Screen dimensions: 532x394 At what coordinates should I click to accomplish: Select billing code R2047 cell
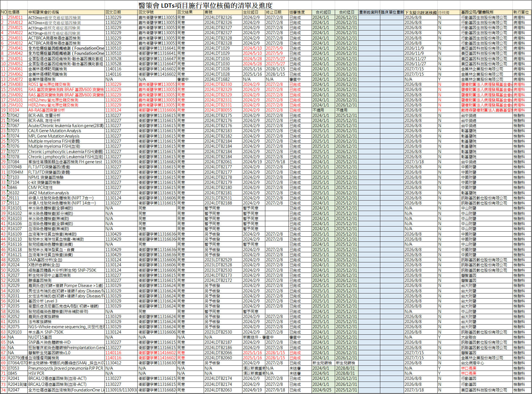(x=14, y=390)
